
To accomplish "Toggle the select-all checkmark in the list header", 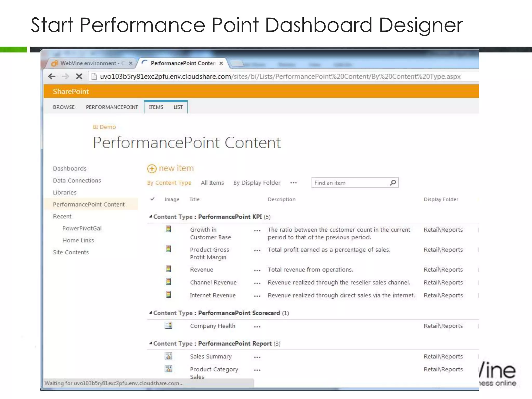I will pos(152,199).
